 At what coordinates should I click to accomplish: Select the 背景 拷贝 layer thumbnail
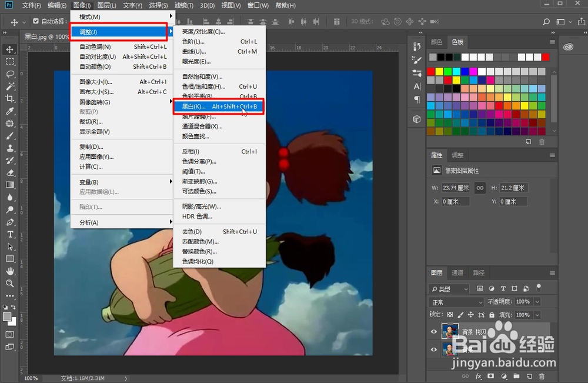(x=450, y=332)
